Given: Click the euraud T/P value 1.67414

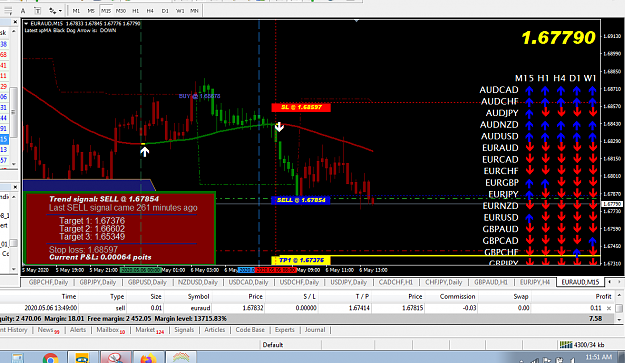Looking at the screenshot, I should [359, 308].
